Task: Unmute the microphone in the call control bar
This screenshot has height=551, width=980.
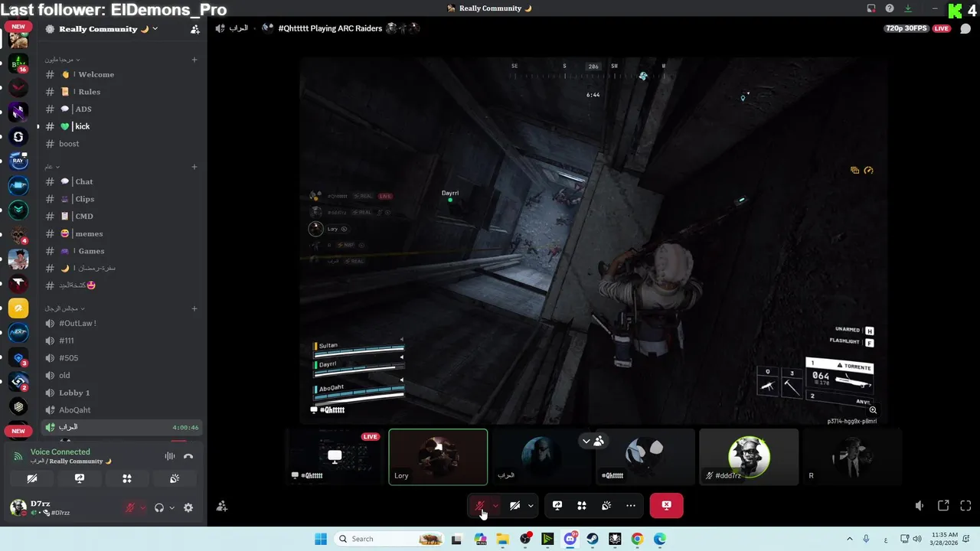Action: coord(480,505)
